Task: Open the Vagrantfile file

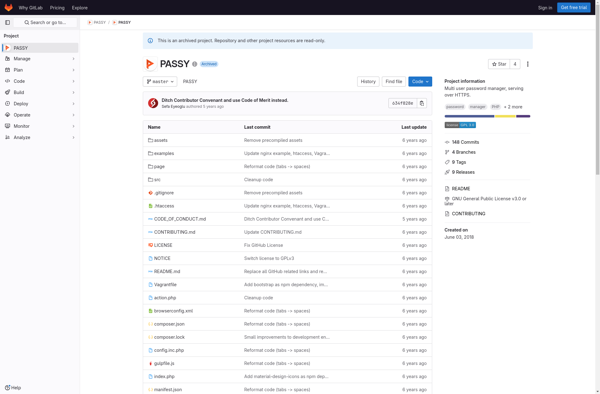Action: (x=165, y=285)
